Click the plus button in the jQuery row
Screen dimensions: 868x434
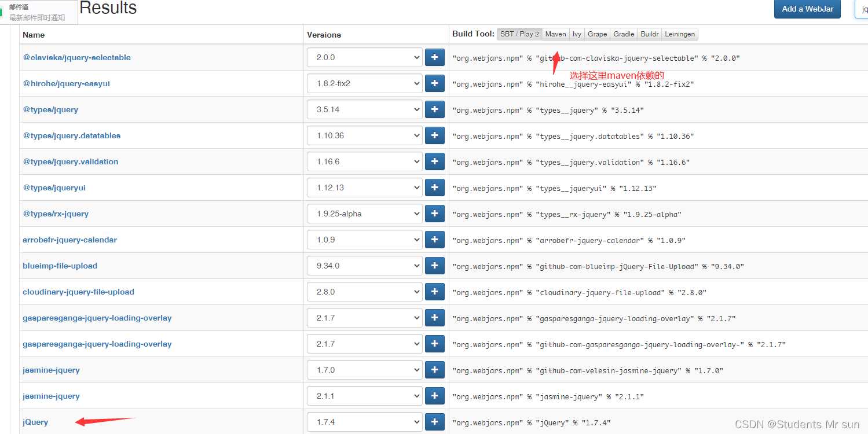[435, 422]
